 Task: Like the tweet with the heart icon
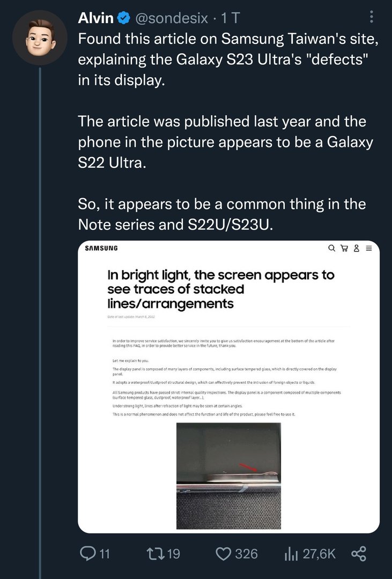point(223,554)
